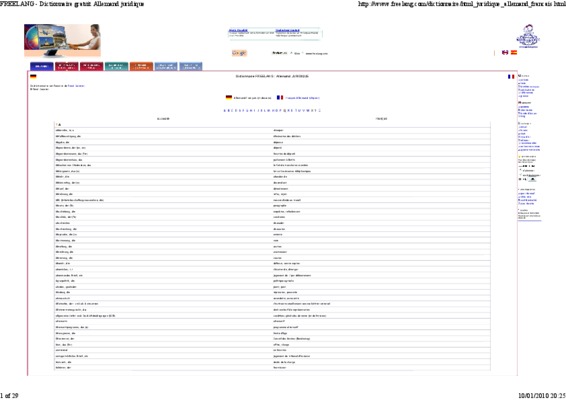Click the second sponsored ad link

coord(287,31)
